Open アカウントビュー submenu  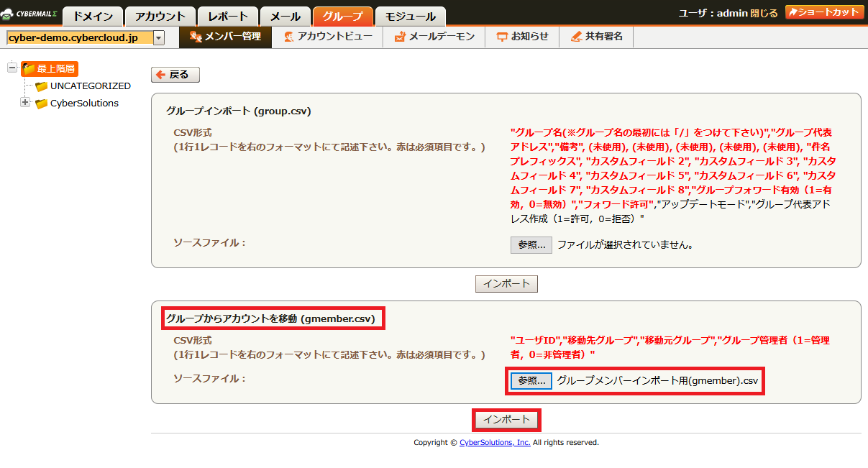pos(327,37)
